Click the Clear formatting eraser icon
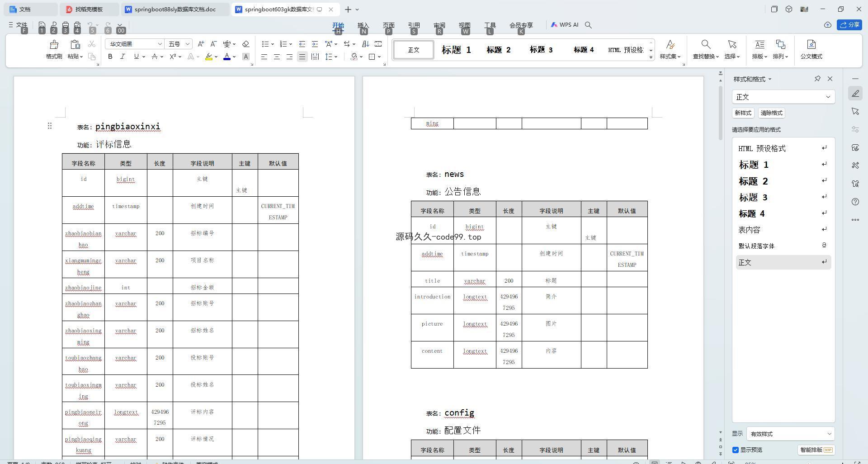Screen dimensions: 868x464 (x=246, y=44)
